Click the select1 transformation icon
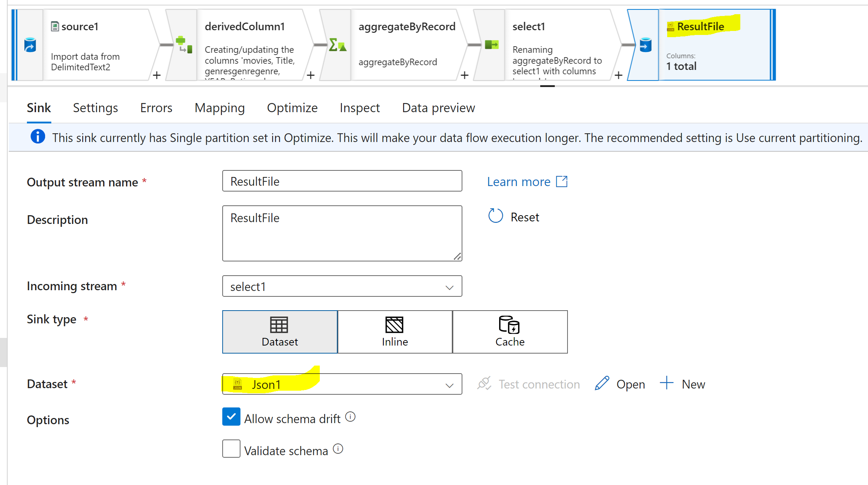 tap(491, 45)
